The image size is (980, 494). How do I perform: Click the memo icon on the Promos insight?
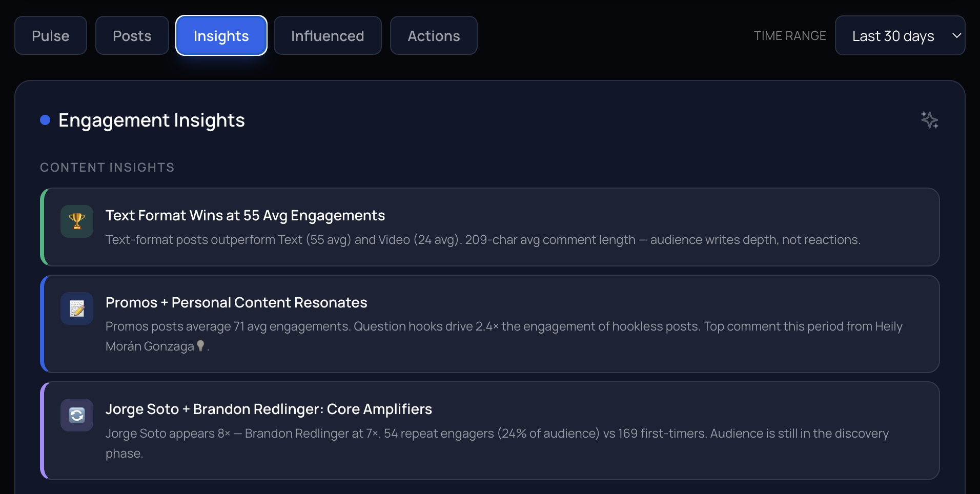(x=76, y=308)
